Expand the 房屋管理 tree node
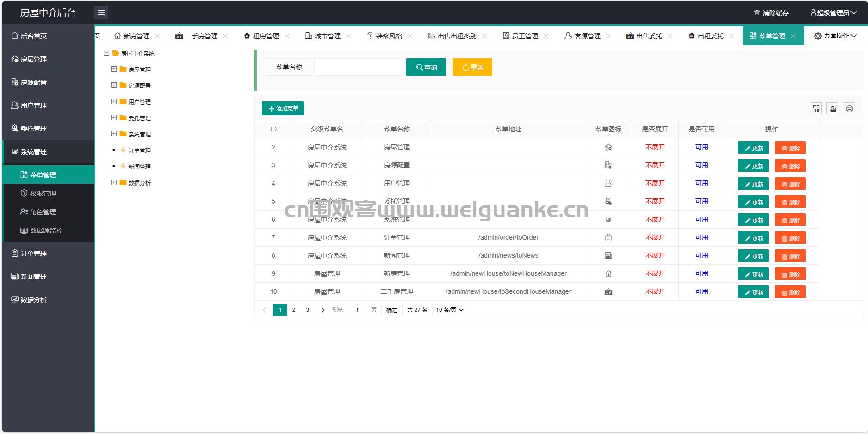868x434 pixels. (114, 69)
